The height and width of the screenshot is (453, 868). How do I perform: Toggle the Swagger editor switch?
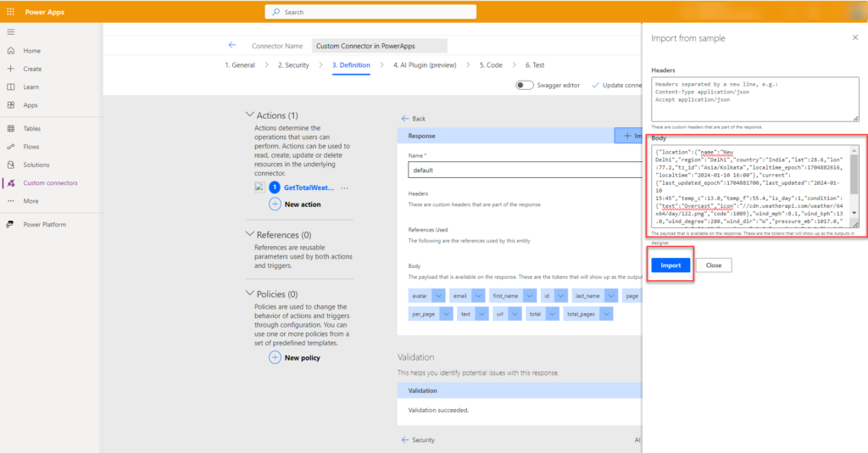pos(524,85)
